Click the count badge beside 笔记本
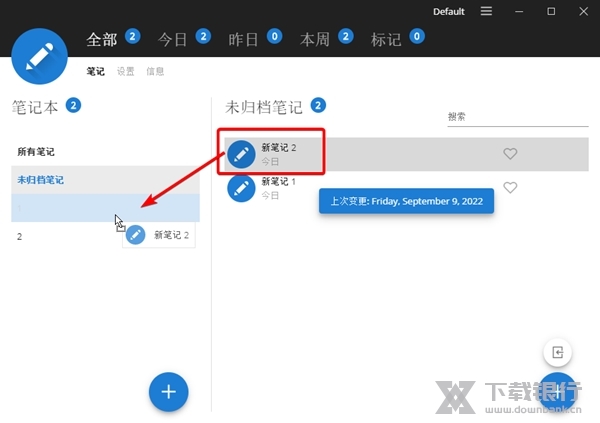The image size is (600, 423). [73, 105]
